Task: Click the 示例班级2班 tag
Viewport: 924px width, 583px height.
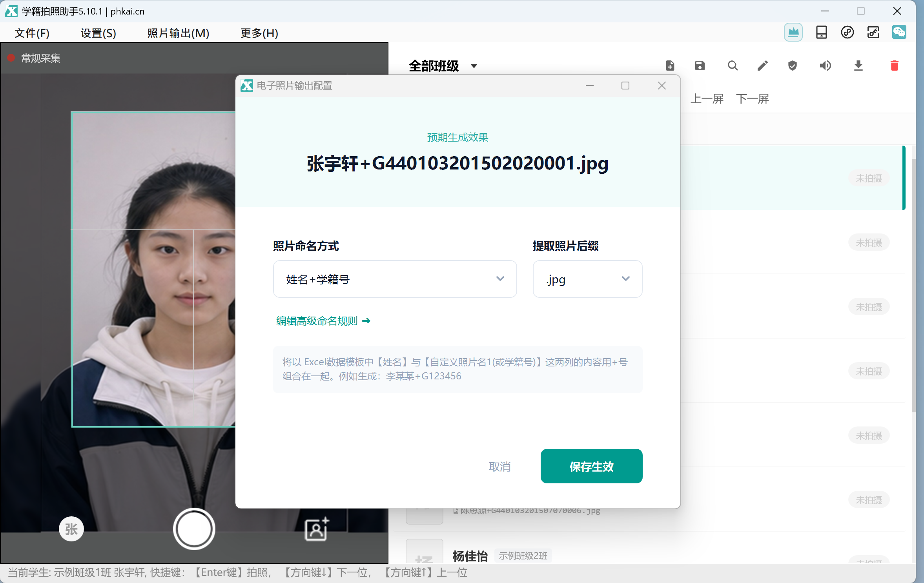Action: [523, 556]
